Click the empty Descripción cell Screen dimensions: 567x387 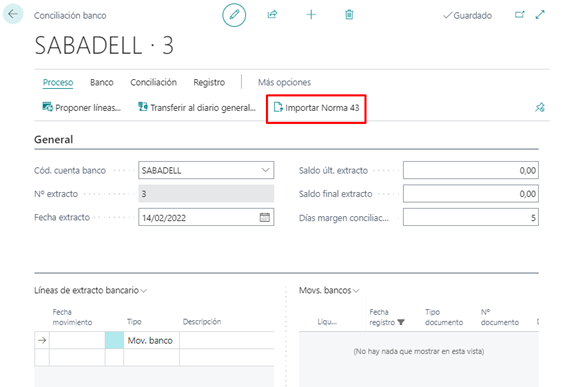click(x=227, y=340)
